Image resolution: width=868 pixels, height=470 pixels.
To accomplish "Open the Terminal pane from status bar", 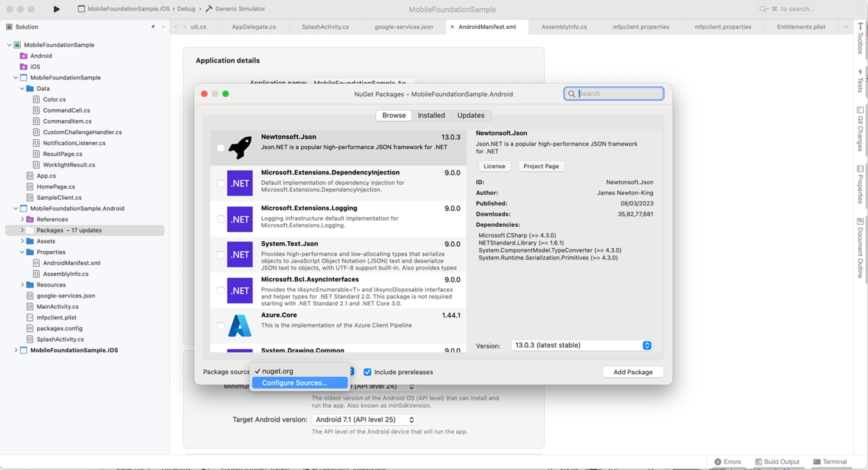I will [x=830, y=462].
